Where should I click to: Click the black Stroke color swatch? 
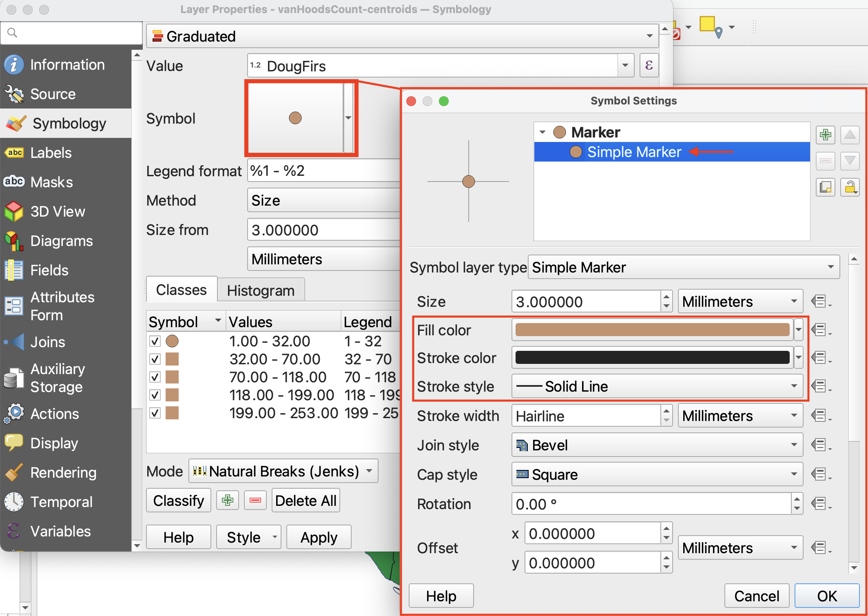[x=652, y=357]
